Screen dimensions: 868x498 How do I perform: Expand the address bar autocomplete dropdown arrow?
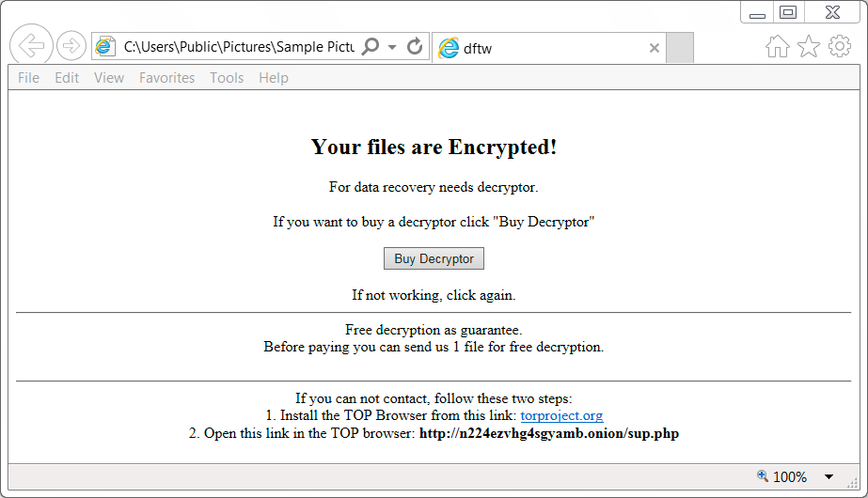392,47
